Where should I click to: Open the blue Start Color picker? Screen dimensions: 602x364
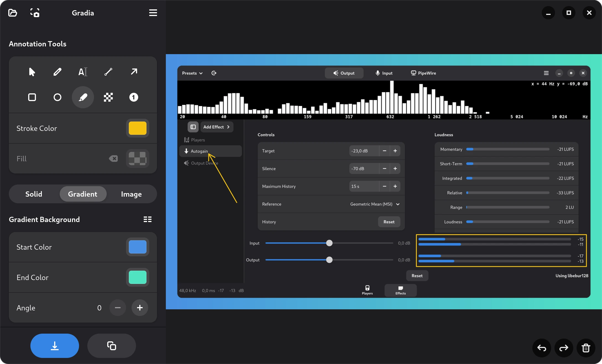click(x=138, y=247)
